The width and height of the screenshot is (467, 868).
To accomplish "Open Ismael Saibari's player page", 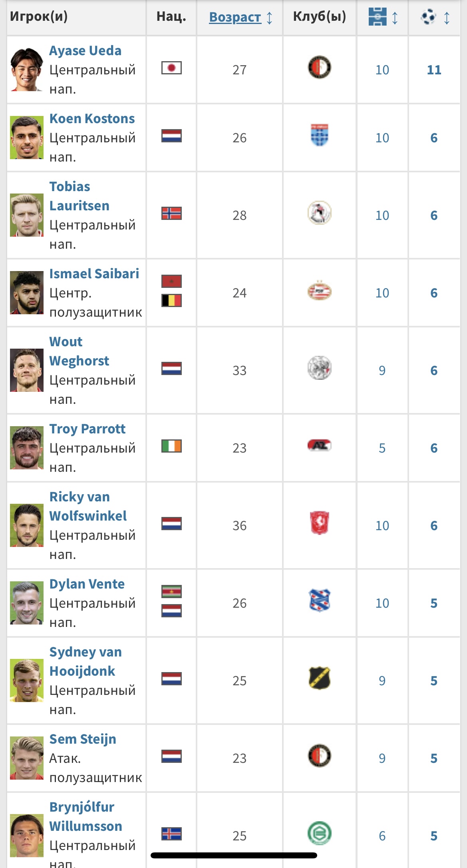I will click(94, 274).
